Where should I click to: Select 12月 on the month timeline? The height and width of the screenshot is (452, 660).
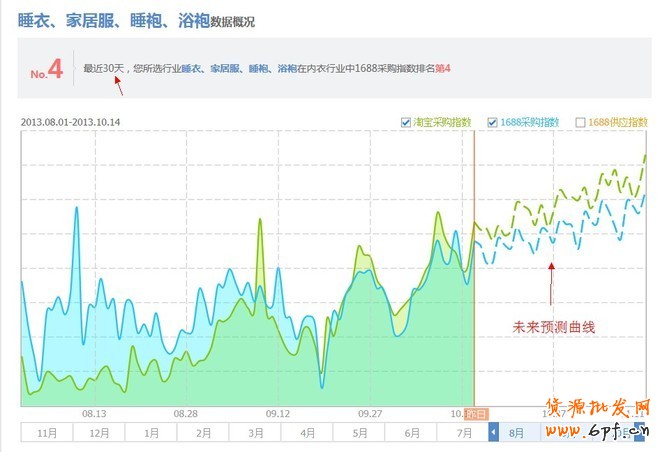(x=98, y=432)
